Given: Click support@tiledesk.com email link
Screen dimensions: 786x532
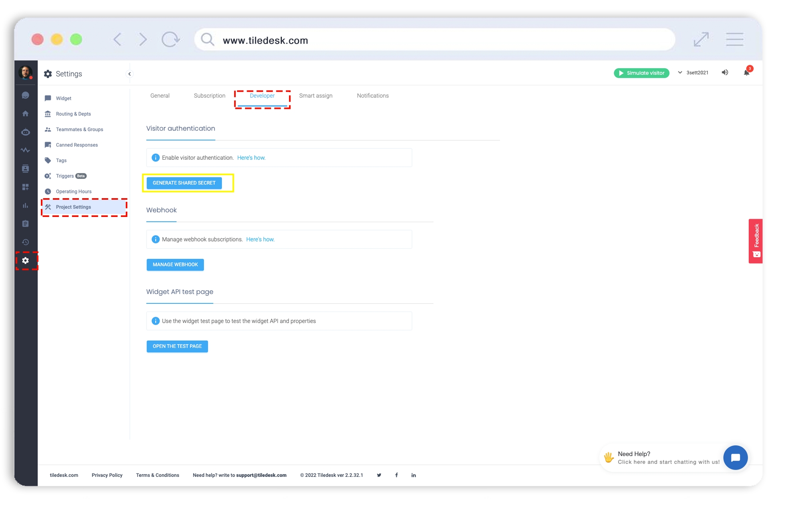Looking at the screenshot, I should pyautogui.click(x=261, y=475).
